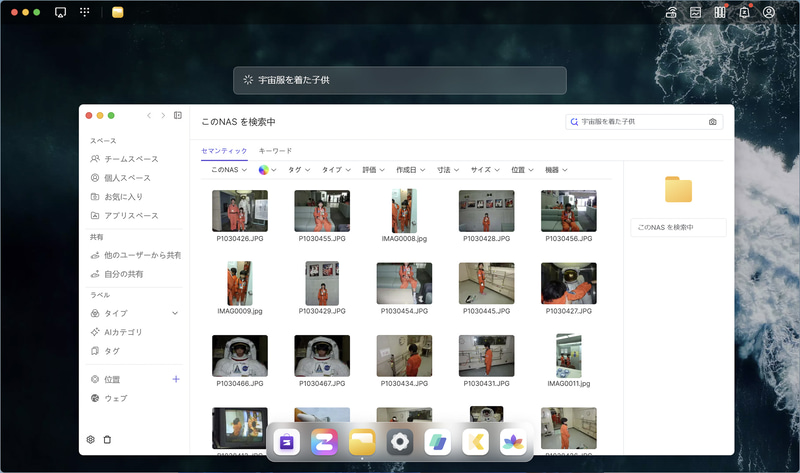The width and height of the screenshot is (800, 473).
Task: Launch the Z app in the dock
Action: coord(324,442)
